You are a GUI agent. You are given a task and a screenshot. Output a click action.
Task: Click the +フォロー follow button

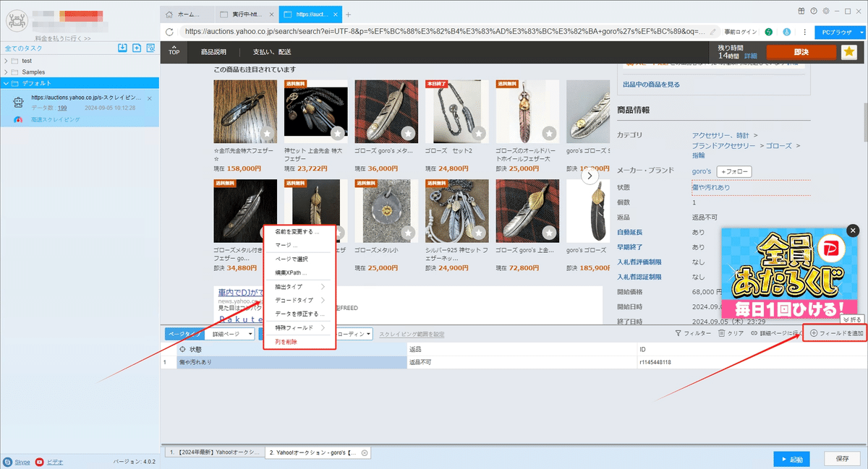(x=733, y=171)
